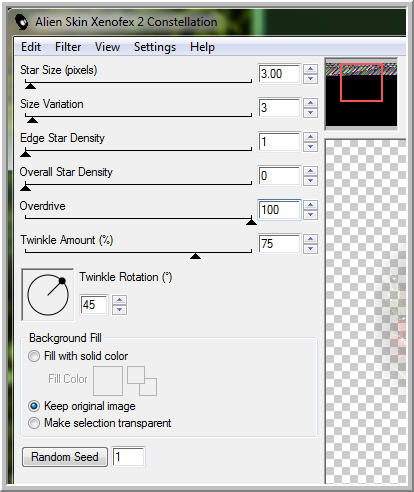The height and width of the screenshot is (492, 414).
Task: Click Twinkle Rotation up arrow
Action: (x=119, y=300)
